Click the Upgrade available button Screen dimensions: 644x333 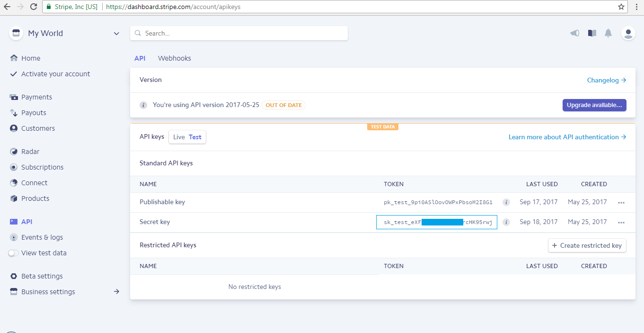pyautogui.click(x=594, y=105)
